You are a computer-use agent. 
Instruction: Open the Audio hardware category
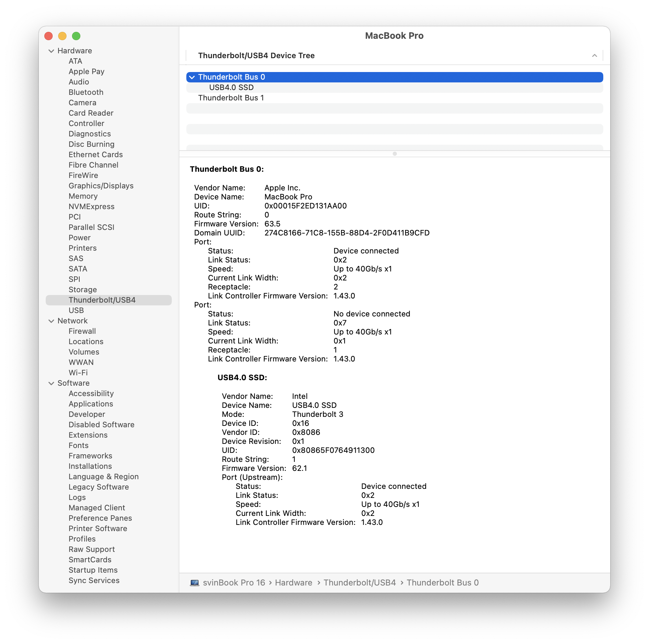(79, 82)
